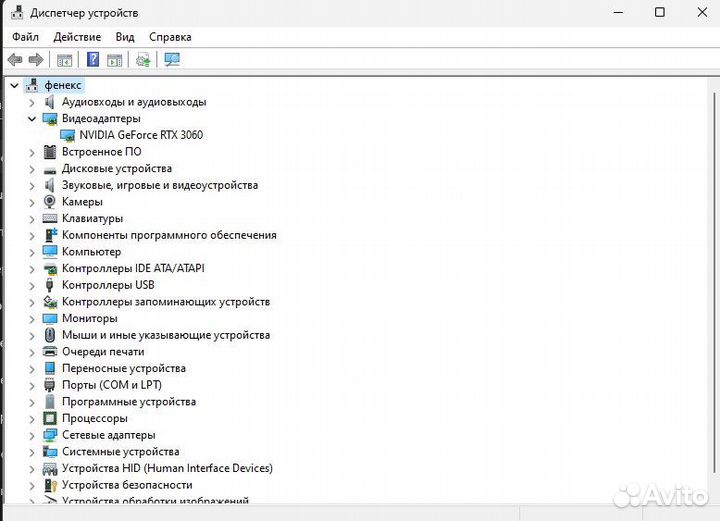Click the scan for hardware changes monitor icon
This screenshot has width=720, height=521.
172,60
